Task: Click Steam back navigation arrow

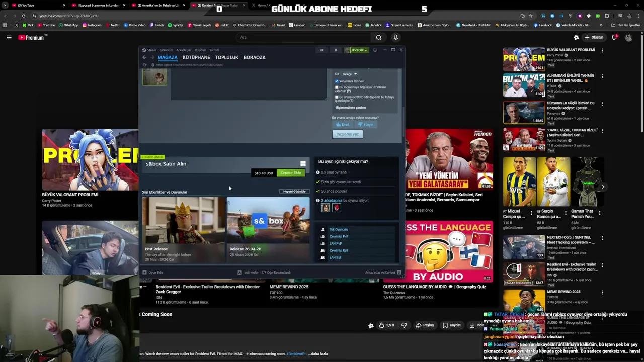Action: [x=144, y=57]
